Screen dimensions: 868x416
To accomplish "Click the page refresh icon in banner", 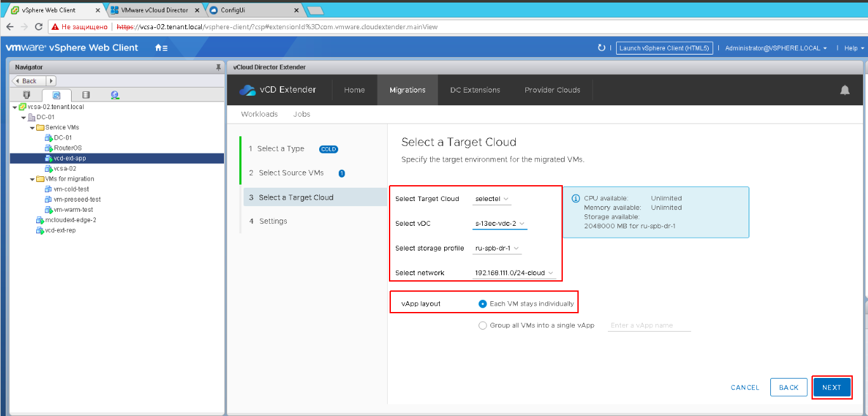I will coord(602,48).
